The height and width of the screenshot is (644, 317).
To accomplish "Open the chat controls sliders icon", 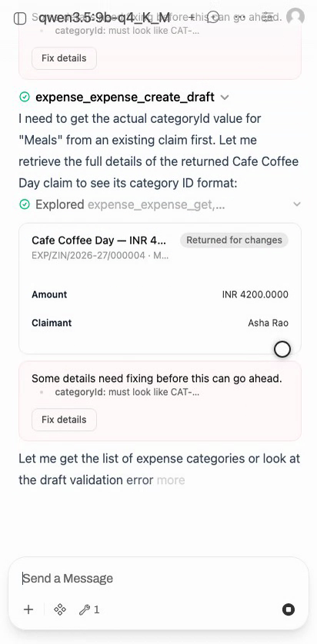I will tap(268, 17).
